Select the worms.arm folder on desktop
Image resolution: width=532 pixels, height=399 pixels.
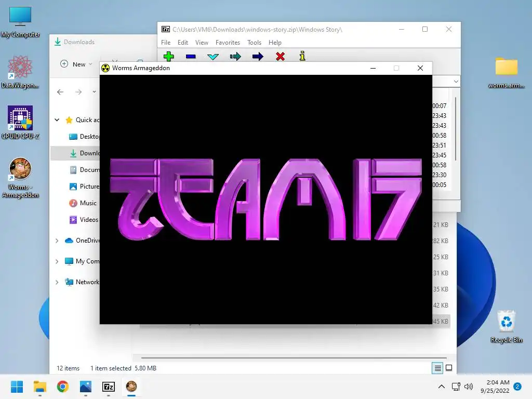506,72
